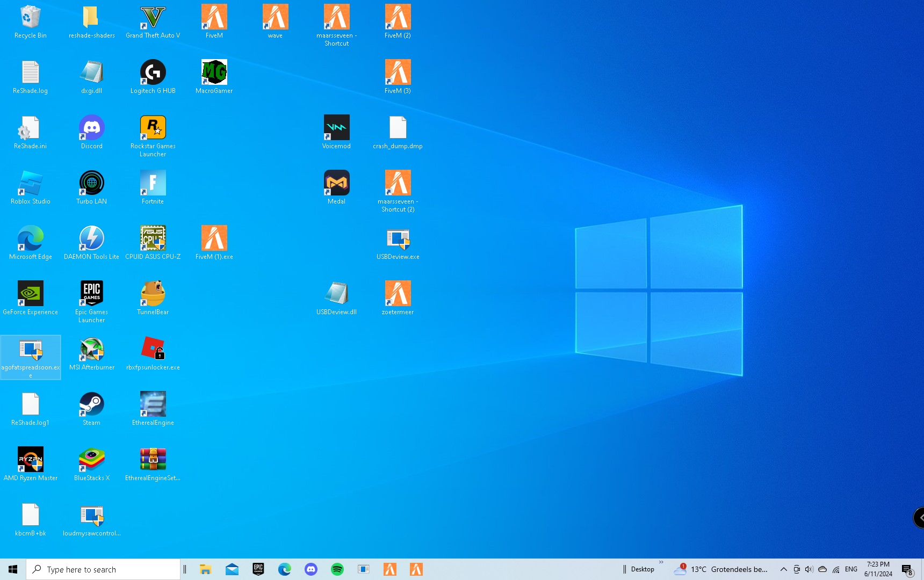Select the Turbo LAN icon
This screenshot has height=580, width=924.
92,187
